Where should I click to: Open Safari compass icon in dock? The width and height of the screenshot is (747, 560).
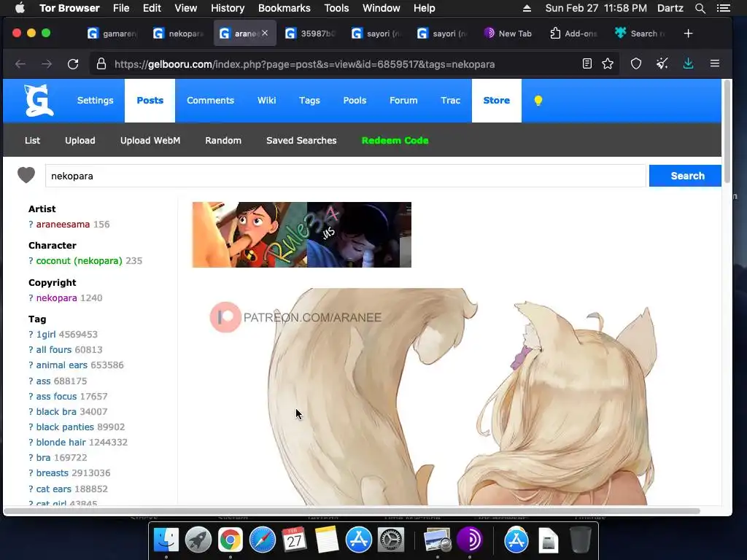(x=263, y=540)
